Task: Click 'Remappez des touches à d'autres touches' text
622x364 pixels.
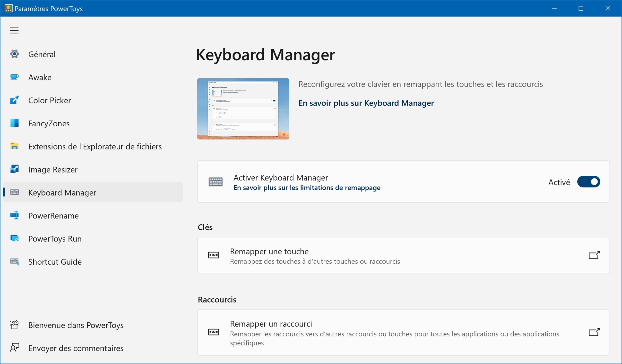Action: pos(315,261)
